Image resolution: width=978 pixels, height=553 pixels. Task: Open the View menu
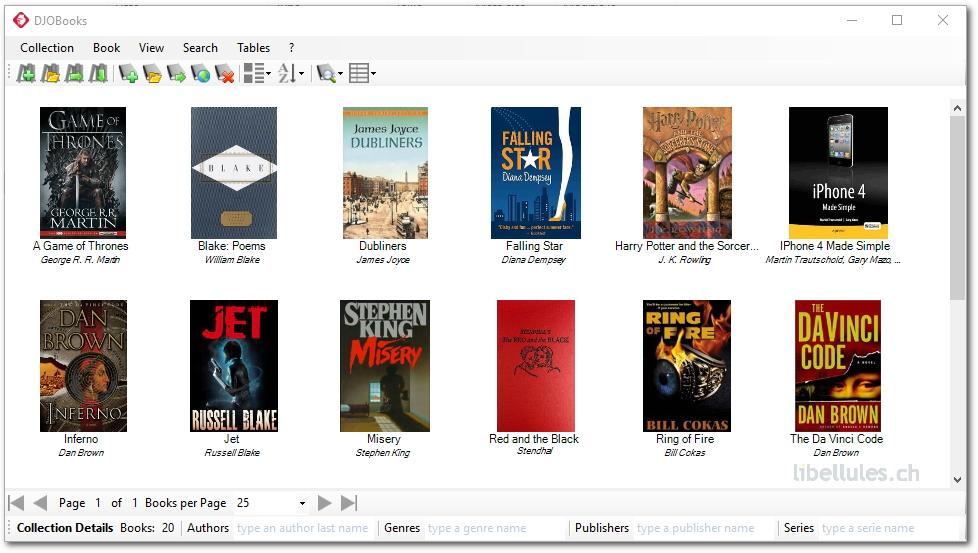click(152, 48)
